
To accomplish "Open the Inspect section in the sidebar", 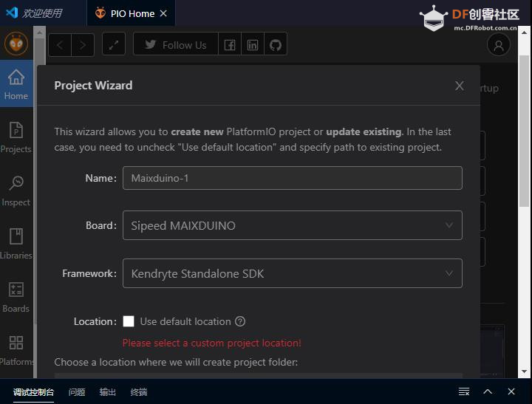I will click(x=16, y=191).
